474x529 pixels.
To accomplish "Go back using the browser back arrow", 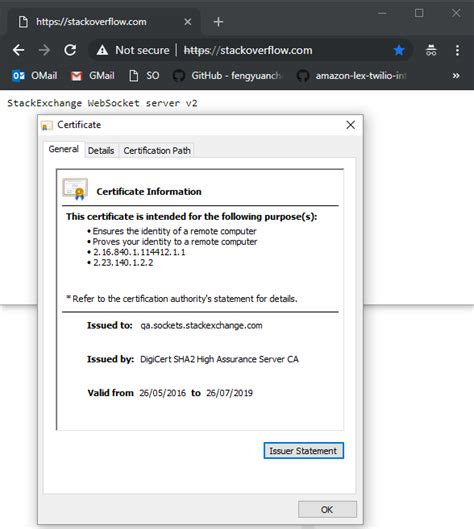I will pos(19,50).
